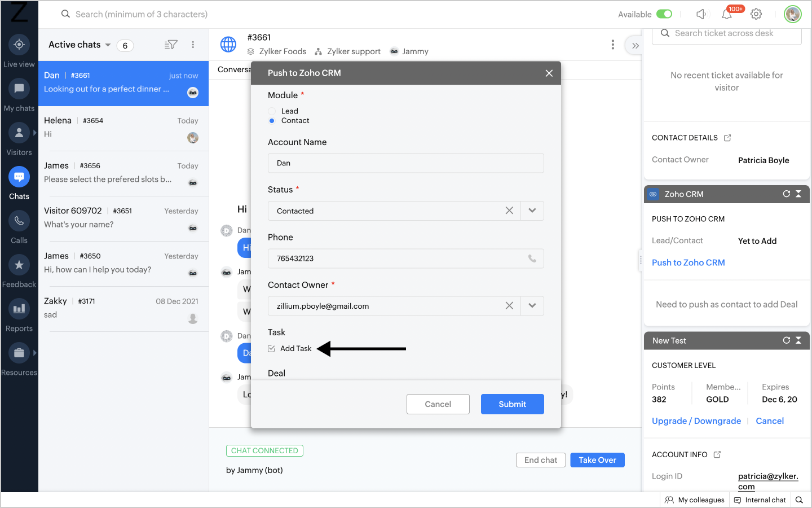Open active chats more options menu
The height and width of the screenshot is (508, 812).
pyautogui.click(x=193, y=45)
